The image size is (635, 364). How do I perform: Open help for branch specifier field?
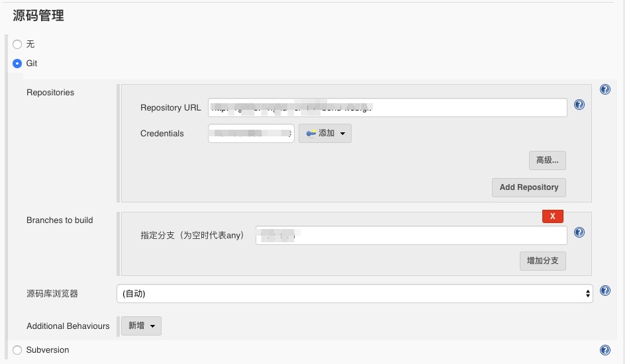pyautogui.click(x=579, y=232)
